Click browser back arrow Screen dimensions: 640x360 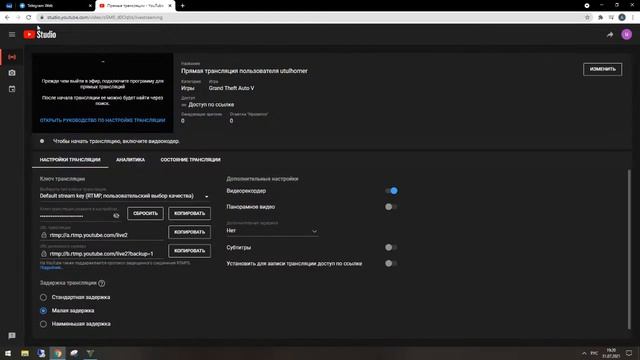coord(7,18)
